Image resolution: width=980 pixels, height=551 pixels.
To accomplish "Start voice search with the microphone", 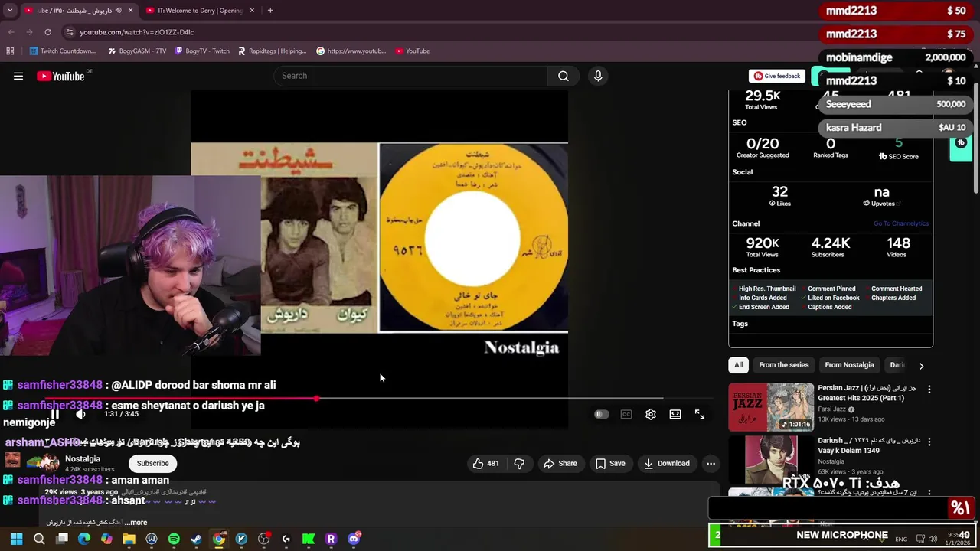I will pos(598,76).
